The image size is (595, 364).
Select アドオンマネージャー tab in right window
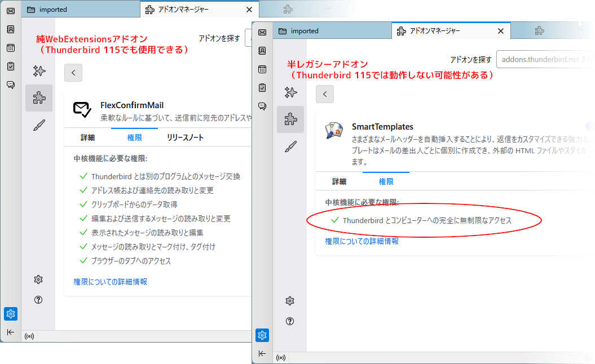[451, 31]
